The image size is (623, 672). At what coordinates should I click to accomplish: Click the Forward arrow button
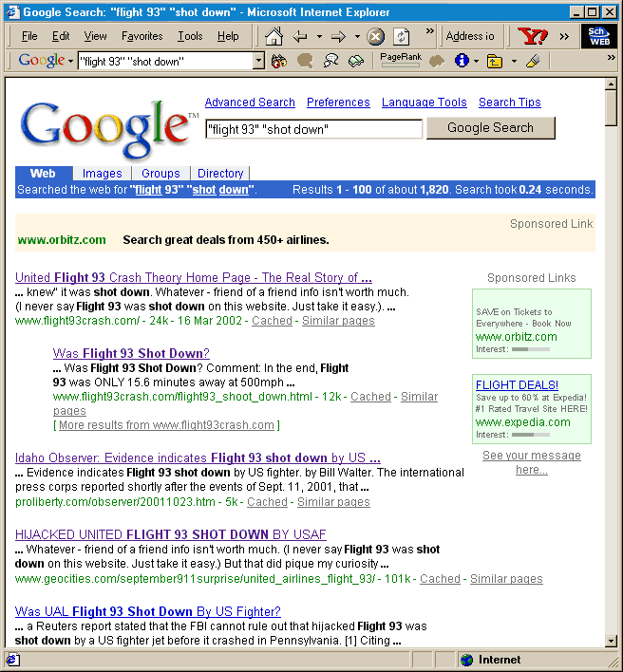tap(338, 37)
